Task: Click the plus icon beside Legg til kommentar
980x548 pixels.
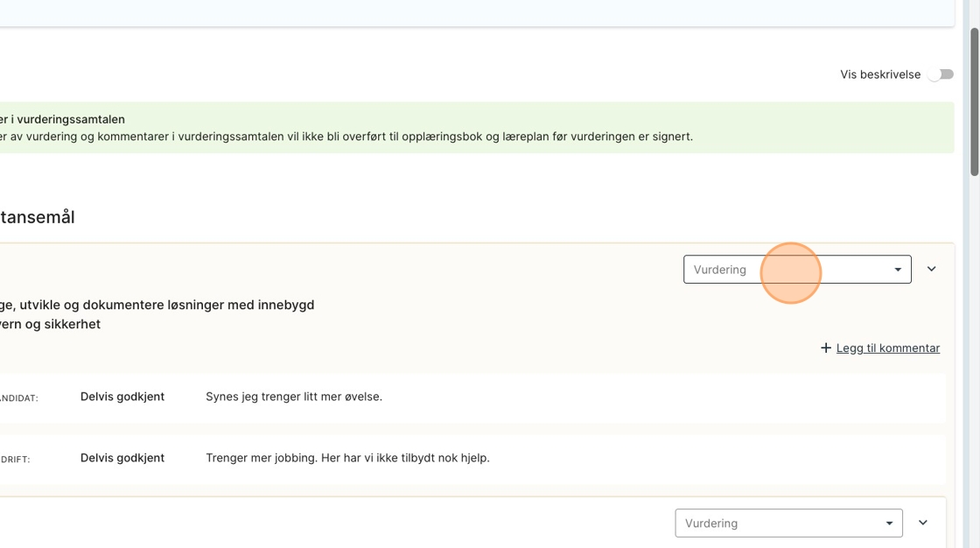Action: pyautogui.click(x=825, y=348)
